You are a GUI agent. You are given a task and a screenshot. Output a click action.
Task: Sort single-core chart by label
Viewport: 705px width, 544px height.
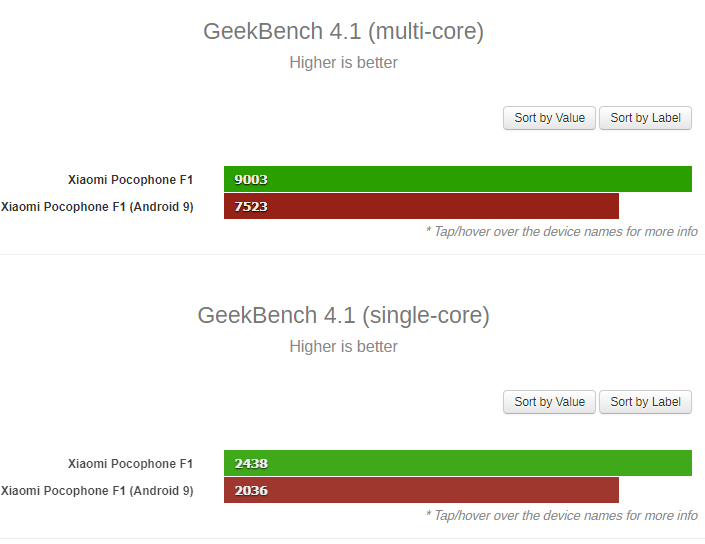coord(645,402)
